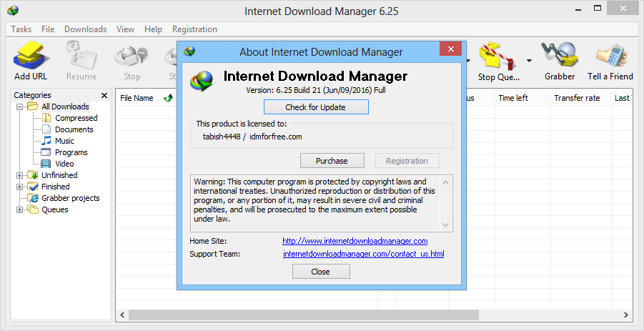Screen dimensions: 644x331
Task: Click the greyed Resume toolbar icon
Action: tap(81, 54)
